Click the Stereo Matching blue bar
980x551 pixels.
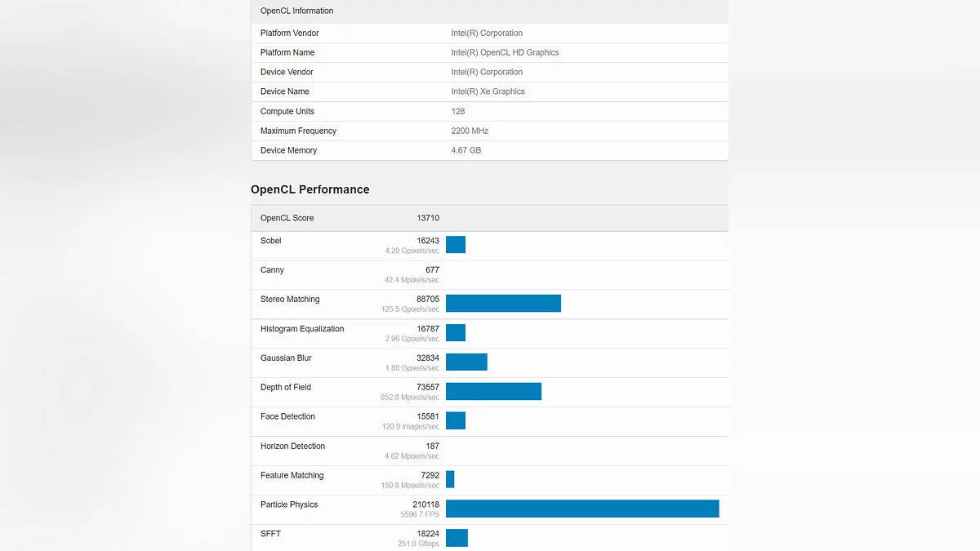click(503, 304)
